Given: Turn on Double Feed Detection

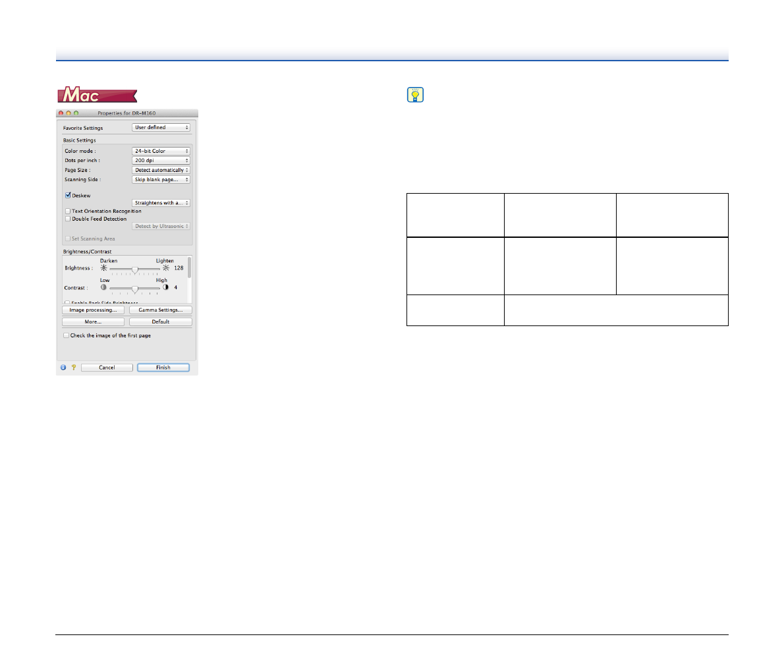Looking at the screenshot, I should point(68,219).
